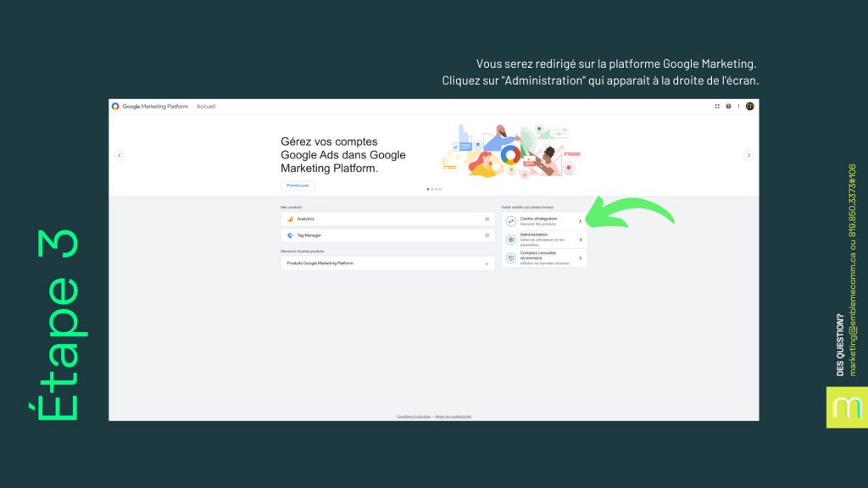Screen dimensions: 868x488
Task: Click the Analytics bar chart icon
Action: pyautogui.click(x=290, y=219)
